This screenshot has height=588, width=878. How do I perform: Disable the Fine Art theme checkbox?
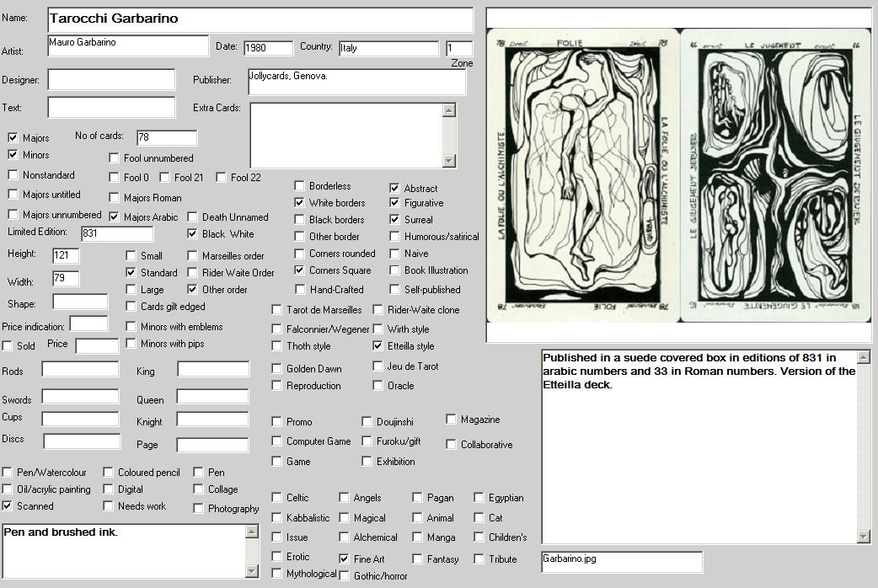click(345, 559)
